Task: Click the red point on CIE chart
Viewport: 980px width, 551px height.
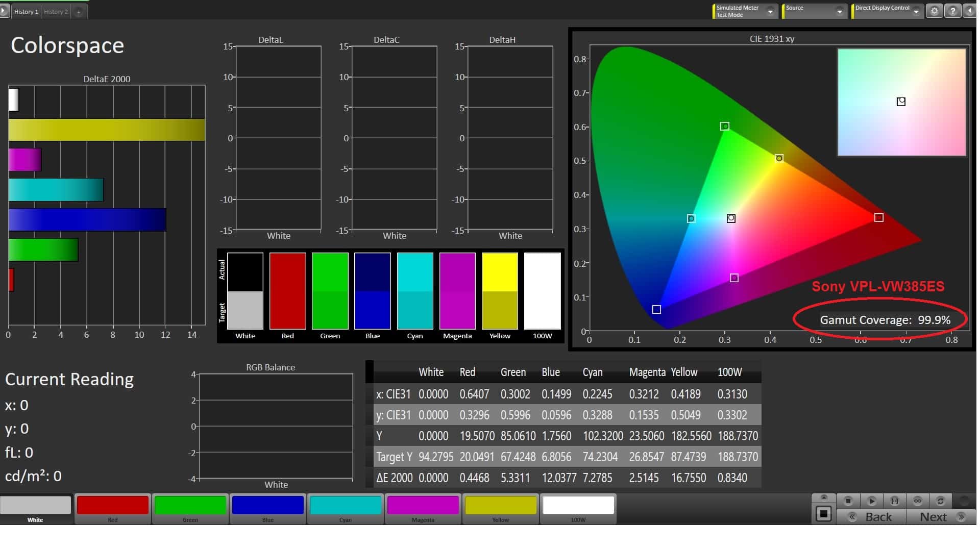Action: click(x=878, y=218)
